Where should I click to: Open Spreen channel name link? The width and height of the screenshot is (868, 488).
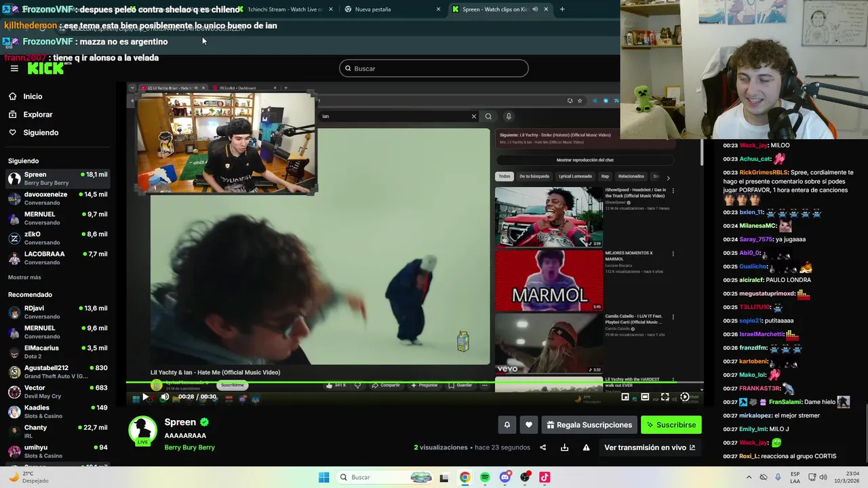pyautogui.click(x=180, y=422)
